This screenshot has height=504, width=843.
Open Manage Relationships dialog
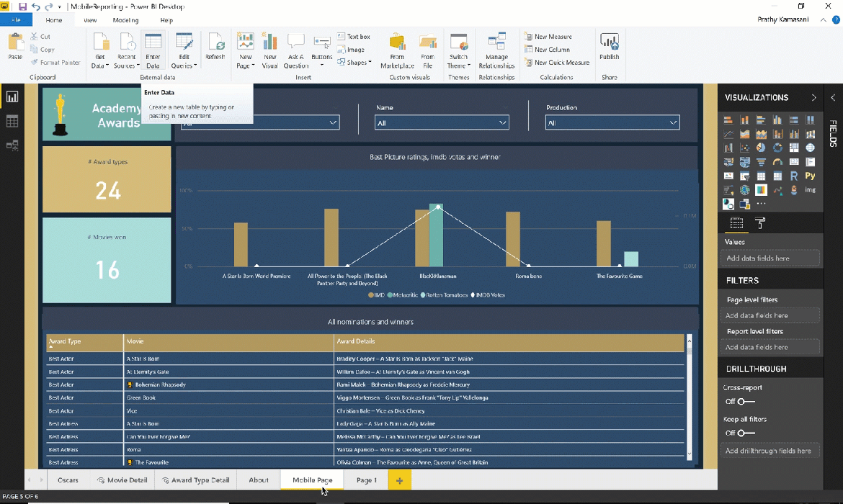pyautogui.click(x=496, y=50)
